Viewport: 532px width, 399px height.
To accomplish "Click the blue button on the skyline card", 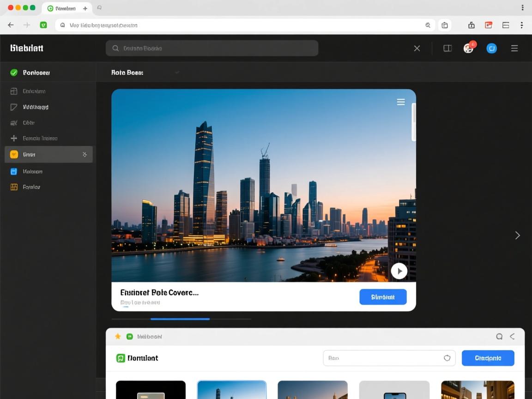I will tap(383, 297).
